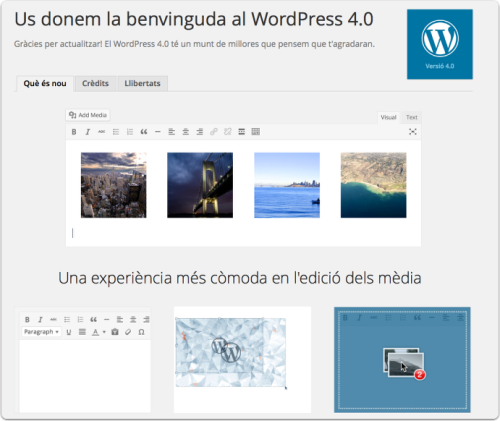Select the blue sea skyline thumbnail
The width and height of the screenshot is (500, 421).
(x=287, y=185)
